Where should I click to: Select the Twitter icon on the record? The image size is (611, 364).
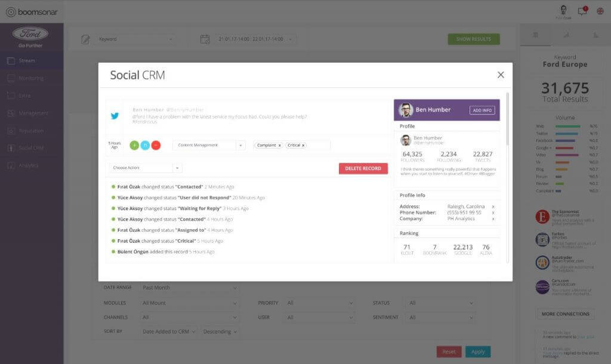(x=114, y=116)
